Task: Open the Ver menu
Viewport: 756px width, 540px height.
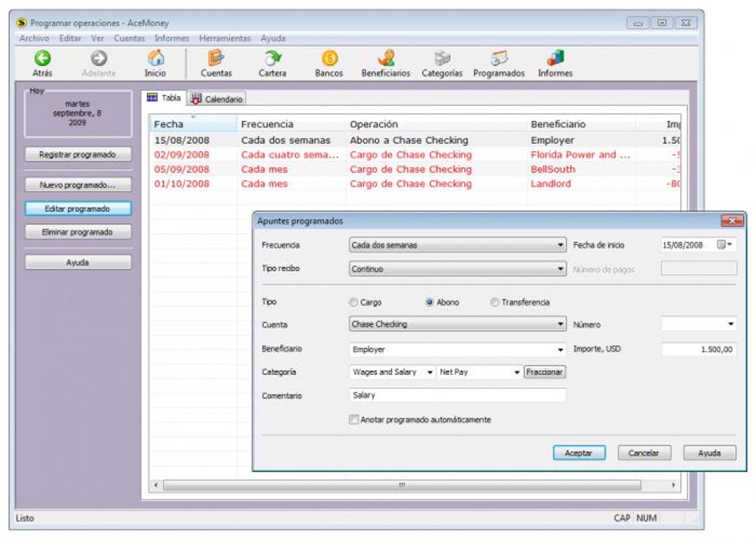Action: pos(97,38)
